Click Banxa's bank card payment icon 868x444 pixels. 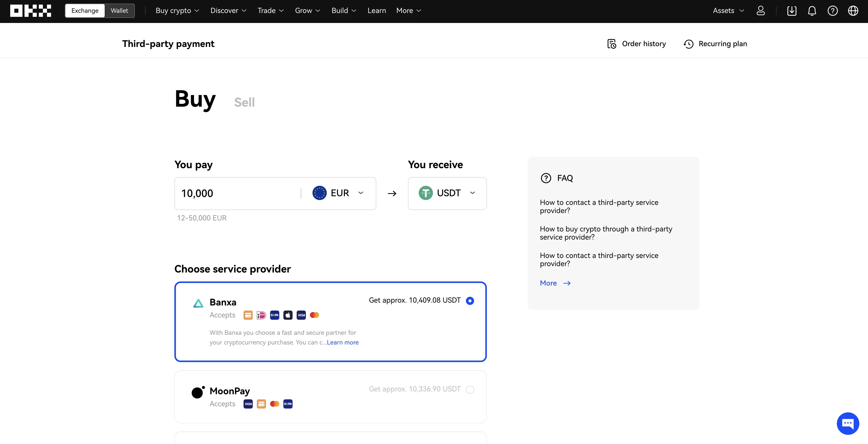248,315
